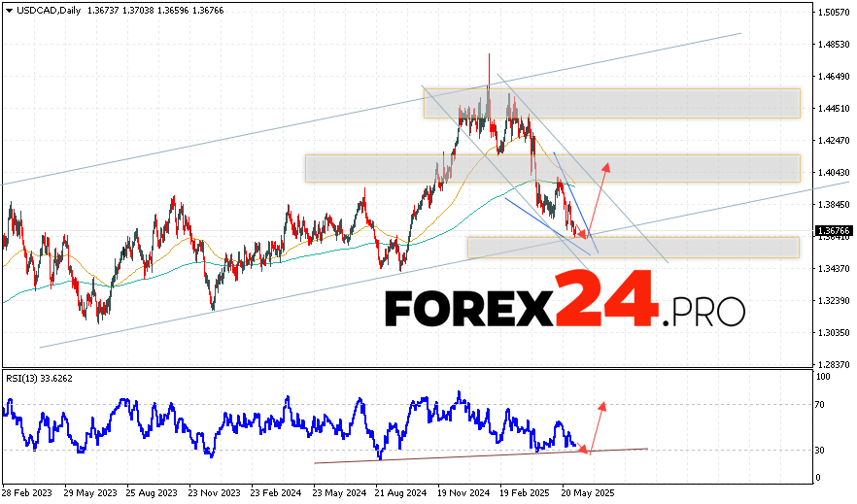Viewport: 857px width, 504px height.
Task: Click the red upward arrowhead in RSI panel
Action: tap(602, 405)
